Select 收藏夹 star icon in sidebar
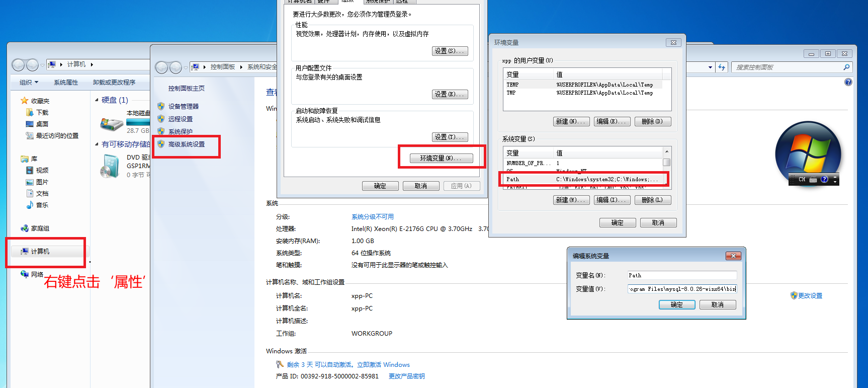The width and height of the screenshot is (868, 388). click(x=24, y=101)
